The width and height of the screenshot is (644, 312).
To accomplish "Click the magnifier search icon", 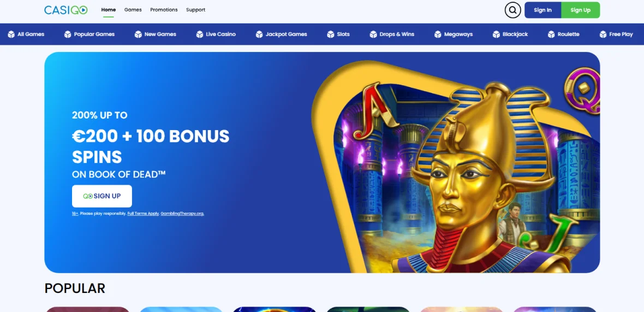I will tap(512, 10).
